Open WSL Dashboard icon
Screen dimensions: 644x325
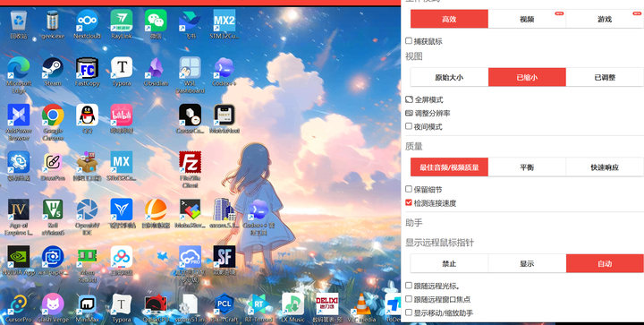point(191,68)
